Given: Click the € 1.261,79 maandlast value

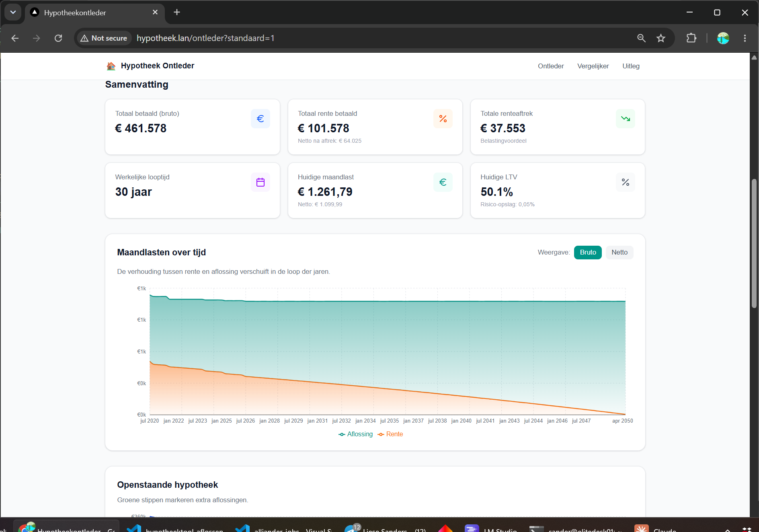Looking at the screenshot, I should [x=325, y=192].
